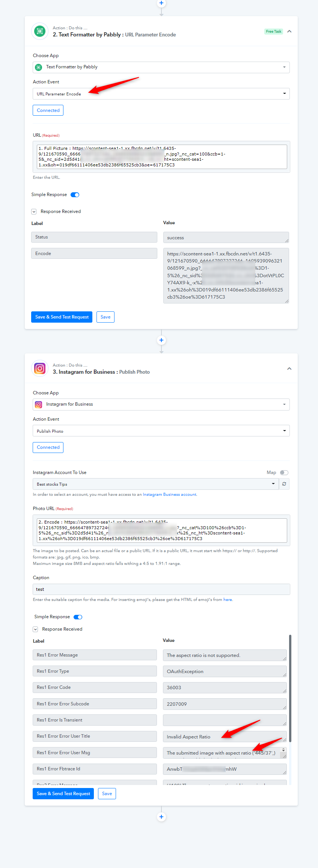Viewport: 318px width, 868px height.
Task: Open the Instagram Business account link
Action: (170, 494)
